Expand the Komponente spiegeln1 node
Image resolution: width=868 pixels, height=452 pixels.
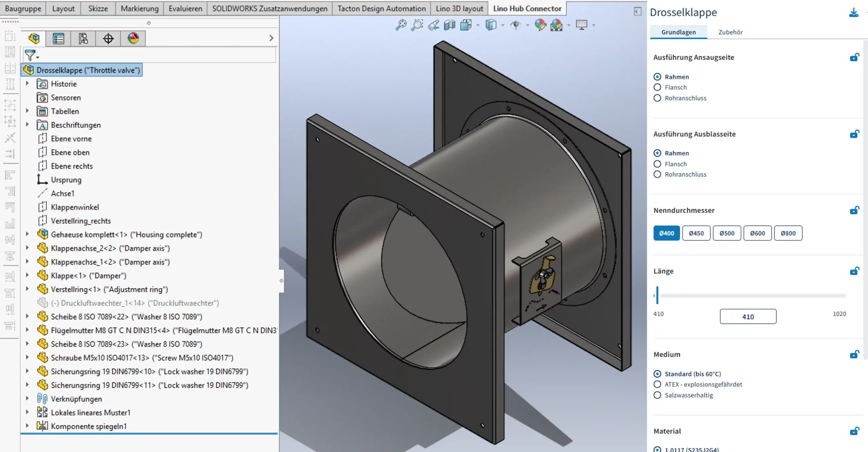[x=27, y=425]
